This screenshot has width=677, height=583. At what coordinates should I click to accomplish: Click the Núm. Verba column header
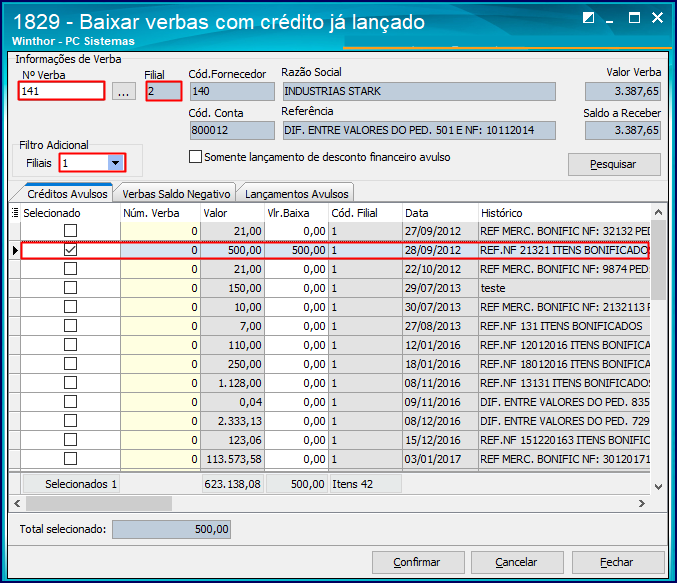(x=160, y=213)
